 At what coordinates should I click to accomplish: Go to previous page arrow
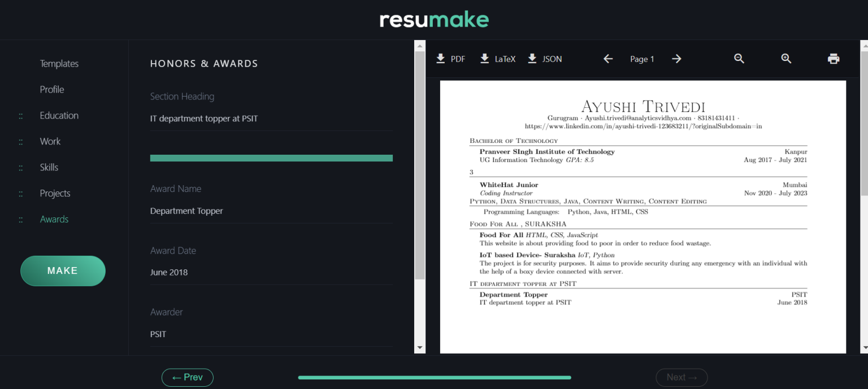tap(608, 59)
